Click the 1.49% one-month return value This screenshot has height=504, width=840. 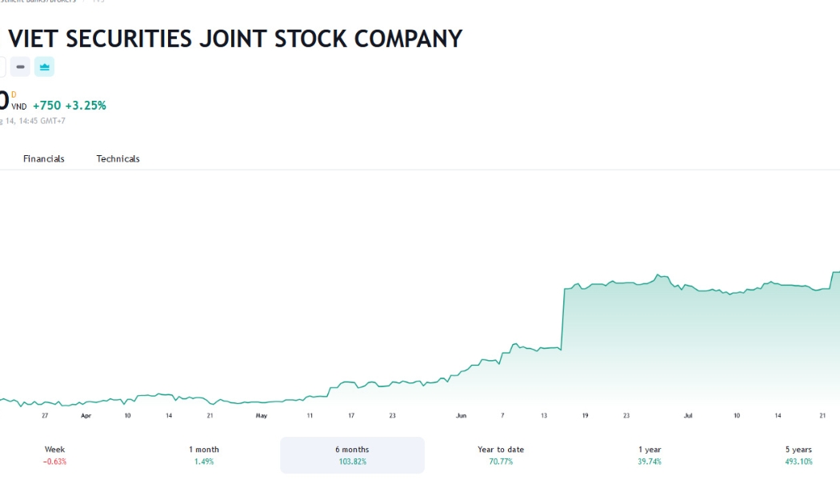(x=204, y=462)
